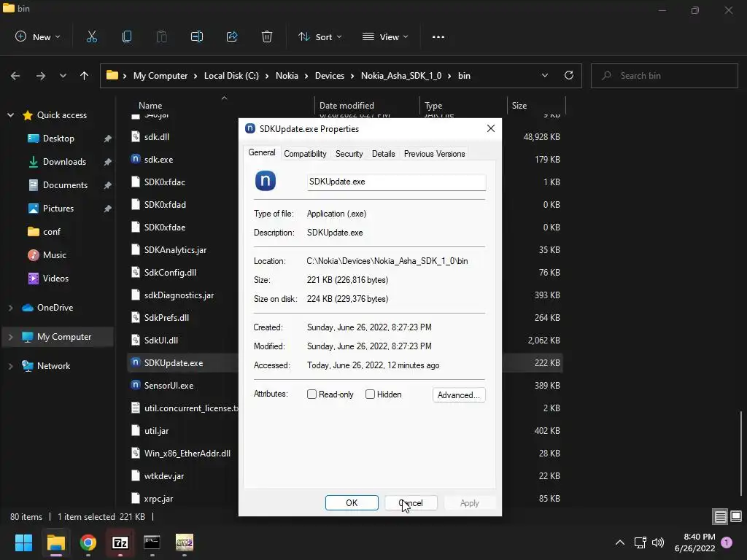The image size is (747, 560).
Task: Click the Cut scissors icon in toolbar
Action: point(91,36)
